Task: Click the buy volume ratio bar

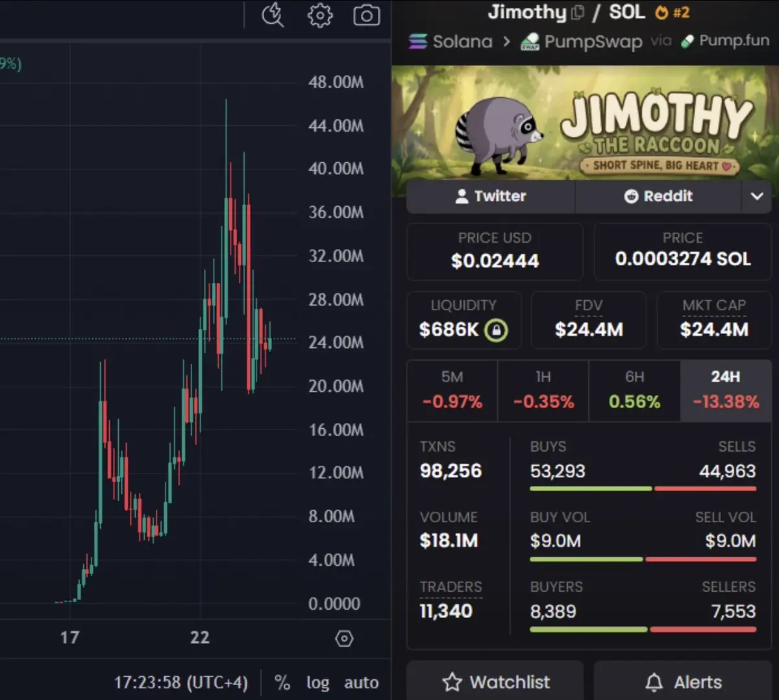Action: pyautogui.click(x=643, y=559)
